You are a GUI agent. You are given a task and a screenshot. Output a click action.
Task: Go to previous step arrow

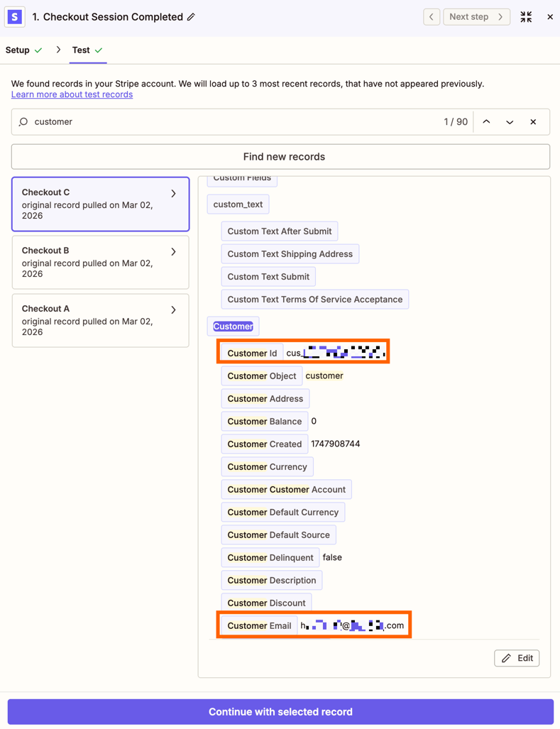pos(432,16)
